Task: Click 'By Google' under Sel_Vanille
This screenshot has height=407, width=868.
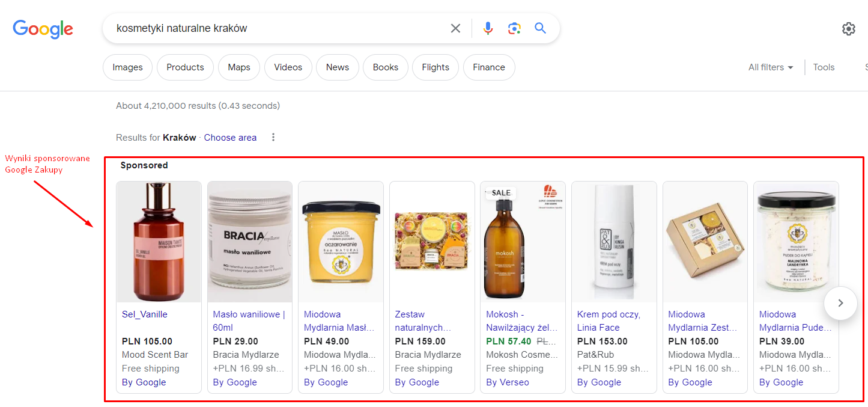Action: click(144, 382)
